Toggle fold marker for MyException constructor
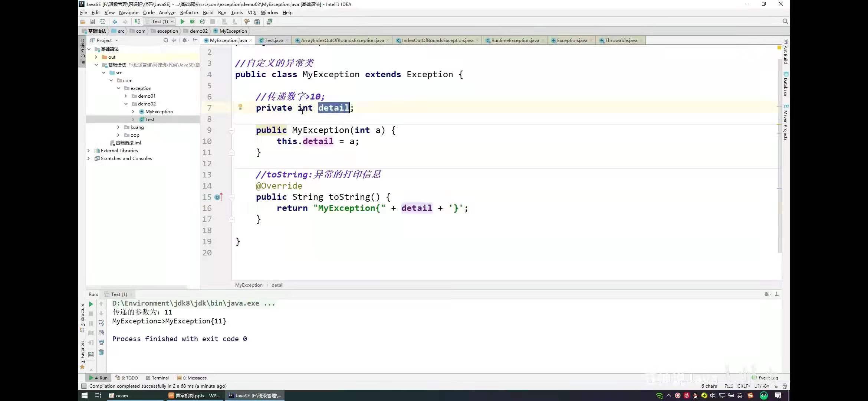This screenshot has height=401, width=868. point(231,130)
